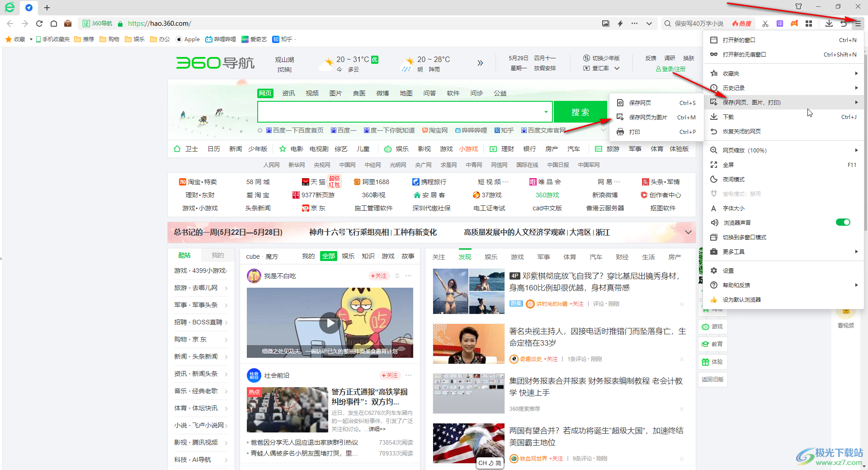868x470 pixels.
Task: Click the skin shirt icon in title bar
Action: click(798, 6)
